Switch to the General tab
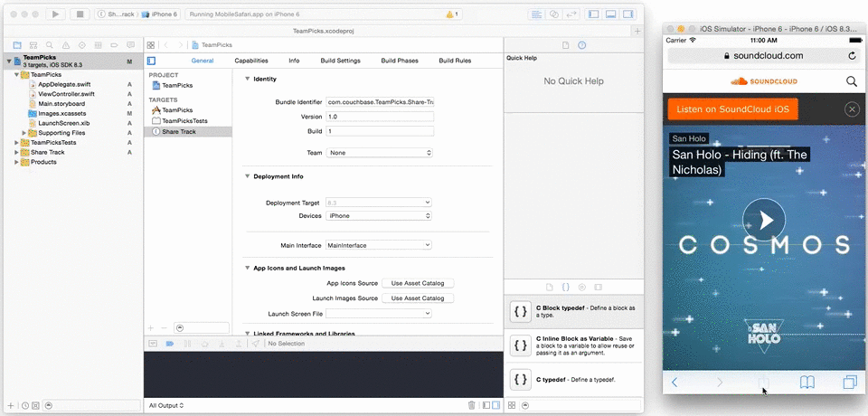The image size is (868, 416). [x=203, y=61]
